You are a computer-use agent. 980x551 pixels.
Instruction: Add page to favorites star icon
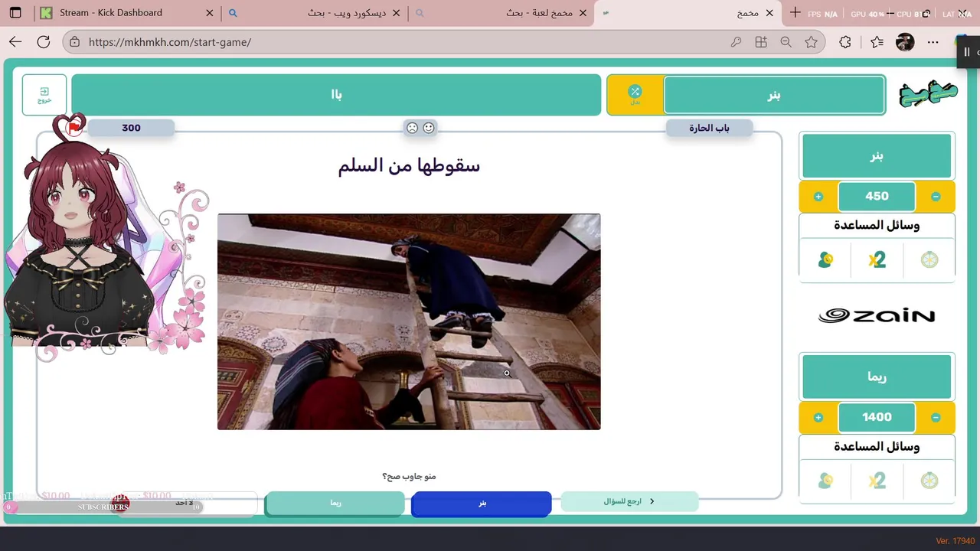pyautogui.click(x=811, y=42)
